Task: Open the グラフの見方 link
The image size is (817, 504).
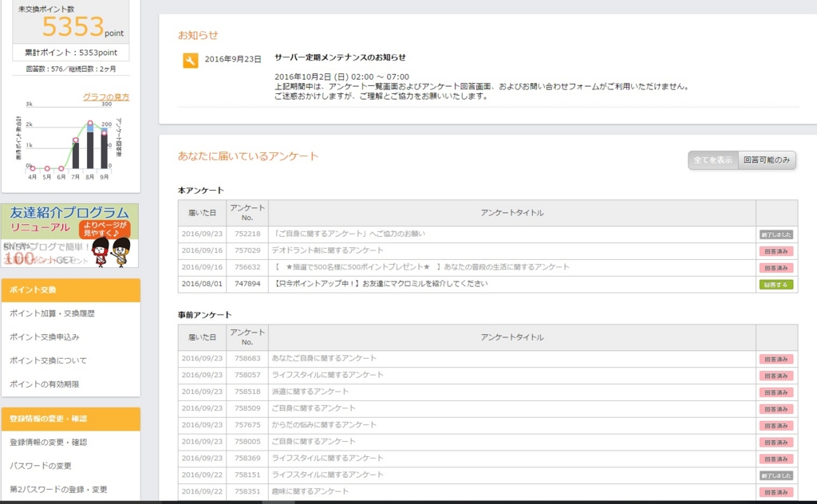Action: (106, 96)
